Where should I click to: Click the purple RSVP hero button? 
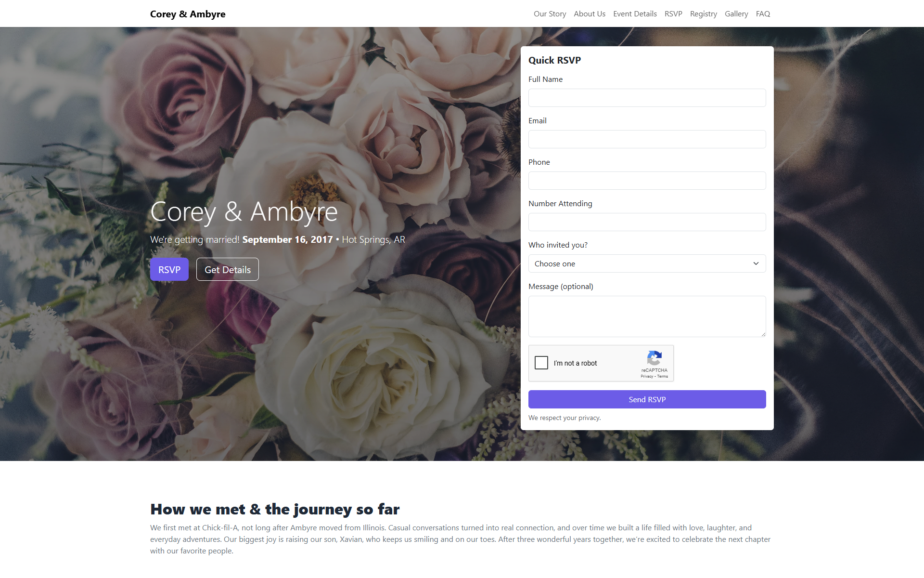click(169, 269)
